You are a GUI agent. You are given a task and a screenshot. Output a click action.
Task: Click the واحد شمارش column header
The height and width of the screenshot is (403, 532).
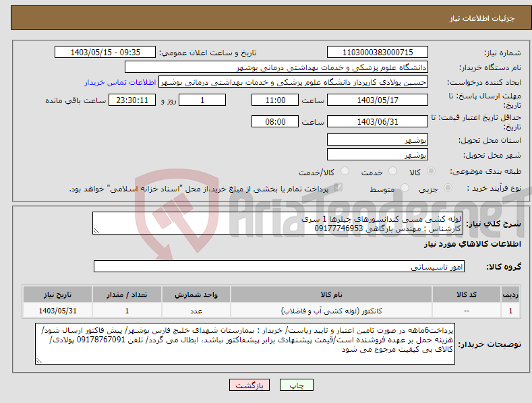[x=196, y=294]
